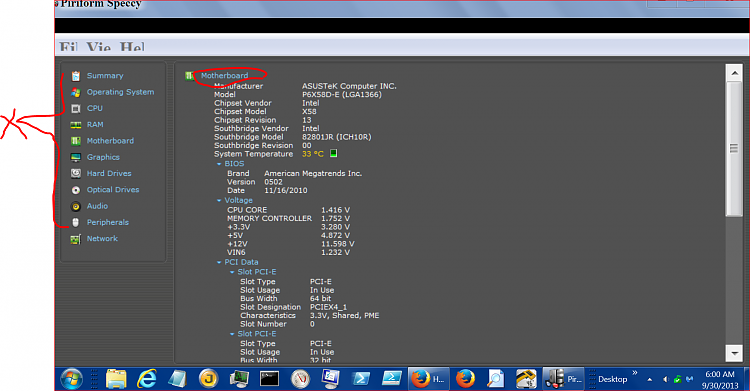Open the magnifier search document taskbar icon

[496, 379]
